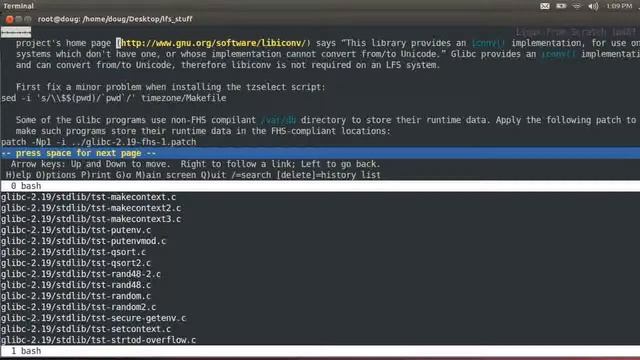640x360 pixels.
Task: Click the line tst-qsort.c
Action: click(73, 252)
